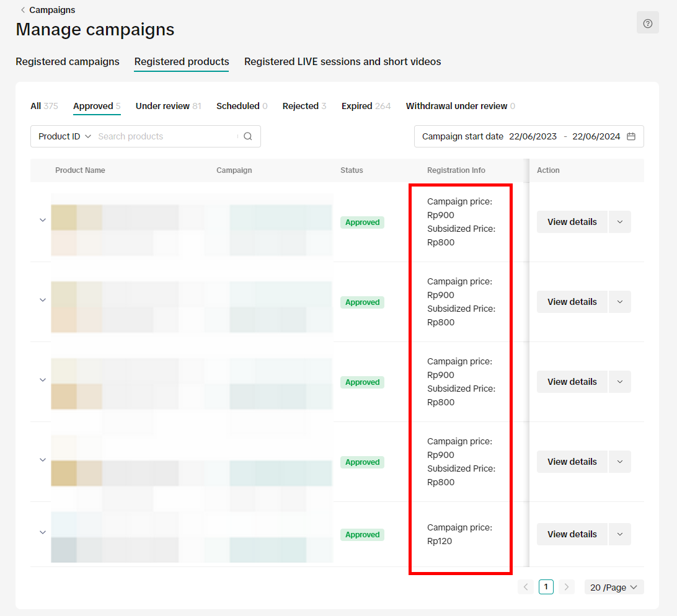
Task: Open Registered LIVE sessions and short videos tab
Action: pyautogui.click(x=342, y=61)
